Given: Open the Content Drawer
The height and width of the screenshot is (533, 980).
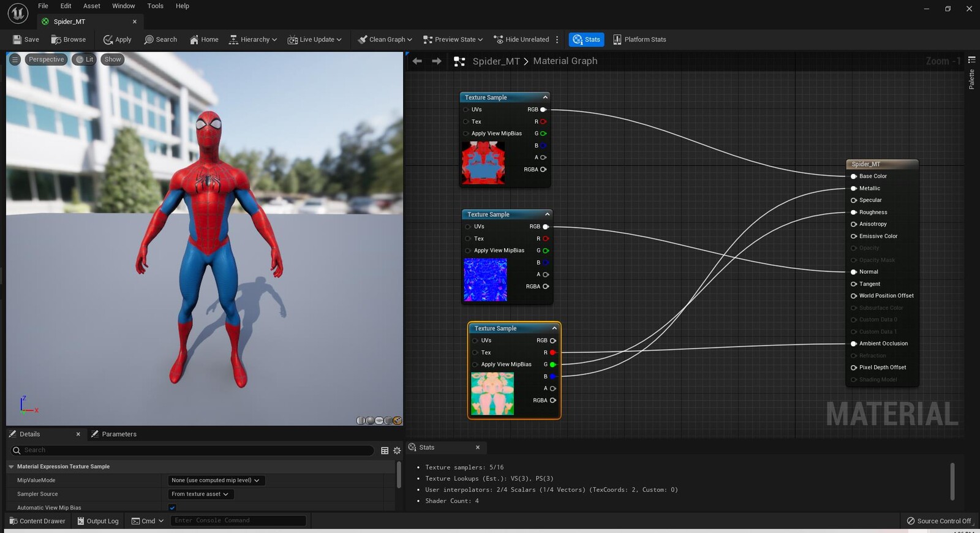Looking at the screenshot, I should tap(37, 521).
